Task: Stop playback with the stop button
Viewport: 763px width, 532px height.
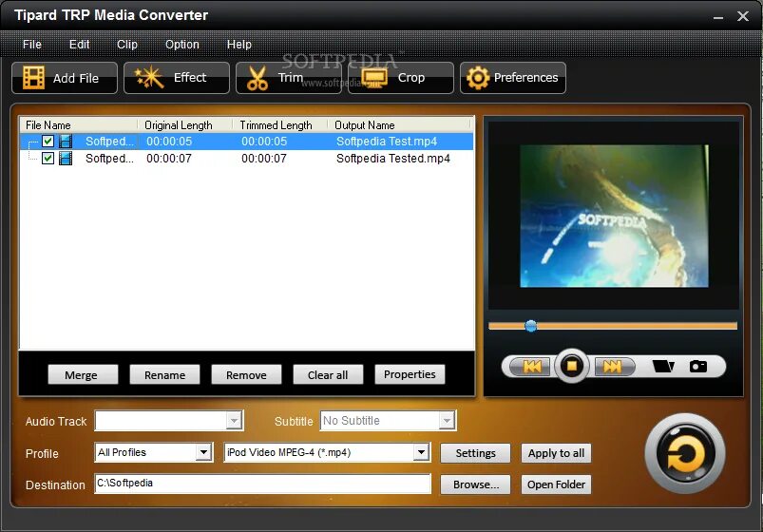Action: click(x=572, y=365)
